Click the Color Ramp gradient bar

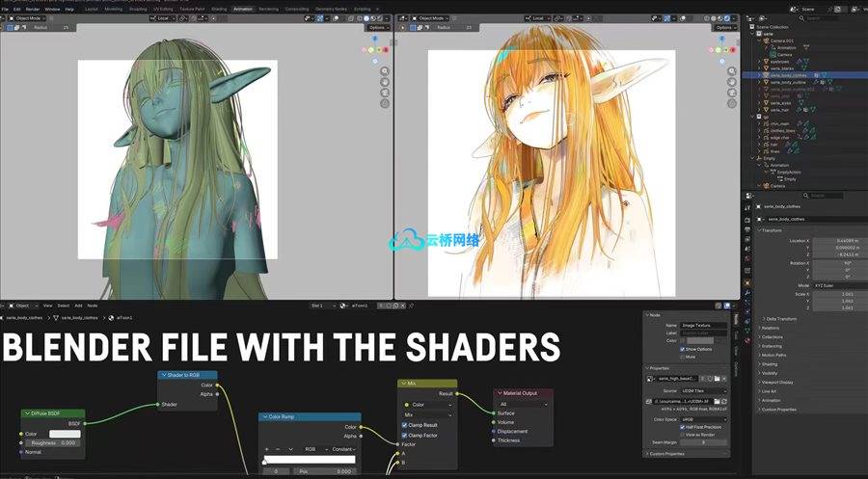pyautogui.click(x=310, y=460)
